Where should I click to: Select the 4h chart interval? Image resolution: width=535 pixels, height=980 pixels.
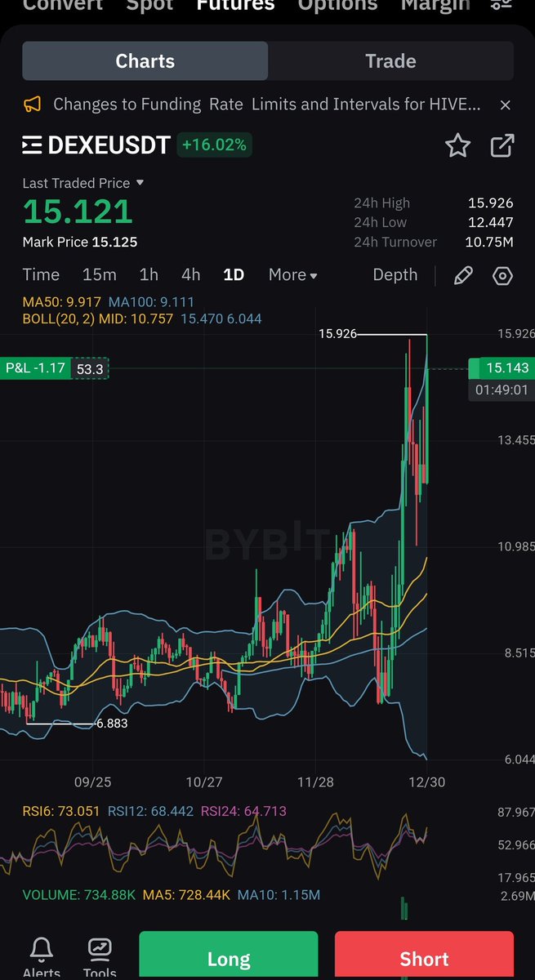[191, 275]
